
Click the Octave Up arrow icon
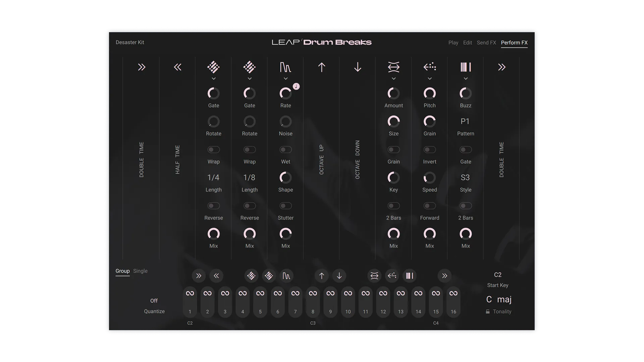[321, 67]
